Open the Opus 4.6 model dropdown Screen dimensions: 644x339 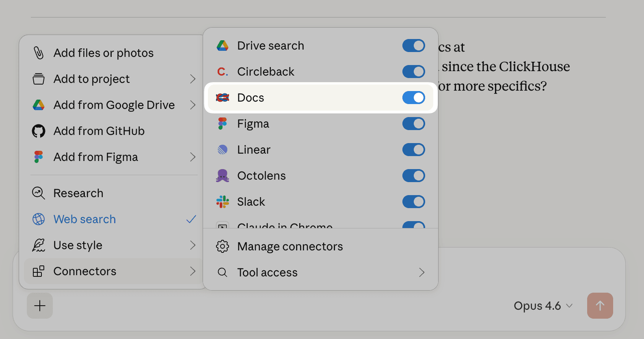pyautogui.click(x=543, y=306)
